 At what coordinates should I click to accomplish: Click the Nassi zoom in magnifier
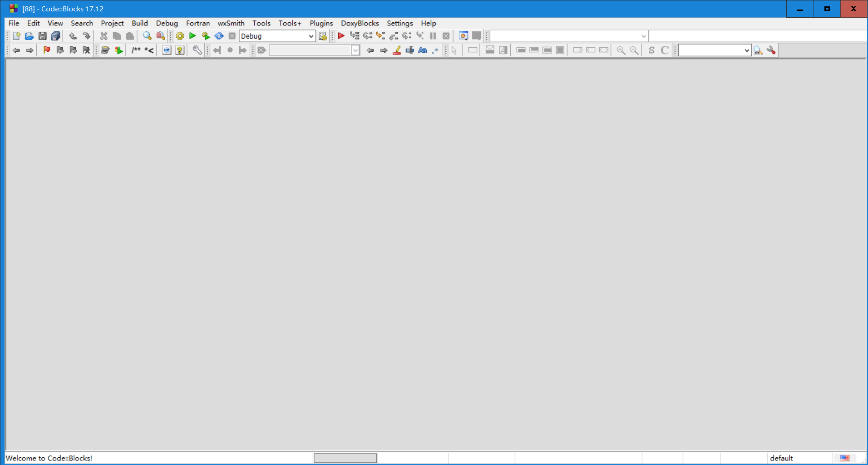621,50
